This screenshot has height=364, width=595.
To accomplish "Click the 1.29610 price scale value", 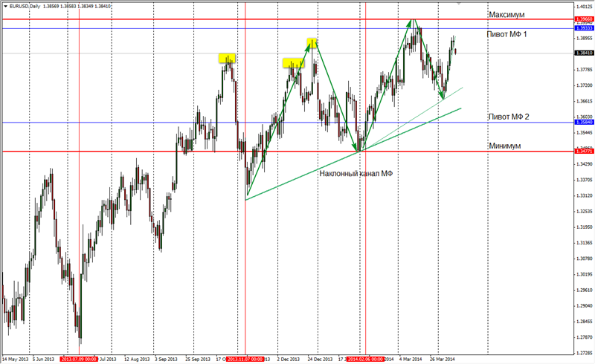I will coord(585,290).
